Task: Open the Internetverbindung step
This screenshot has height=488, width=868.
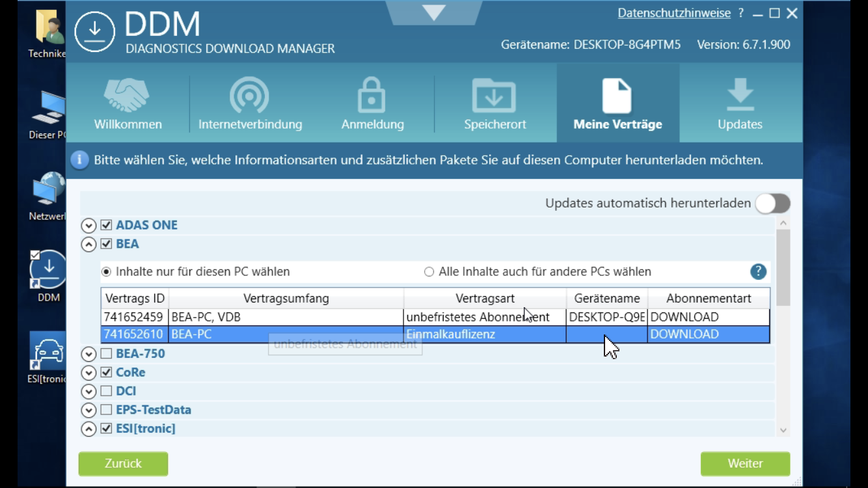Action: pyautogui.click(x=250, y=103)
